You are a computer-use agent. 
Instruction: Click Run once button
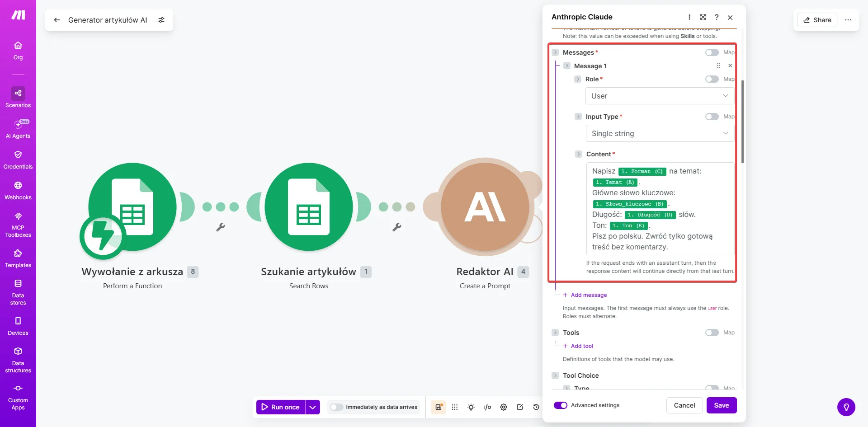click(x=281, y=407)
